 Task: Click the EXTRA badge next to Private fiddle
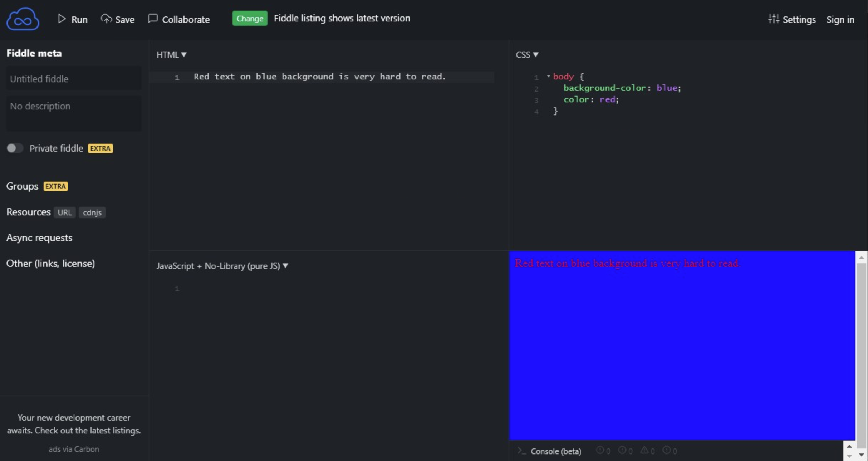[100, 148]
